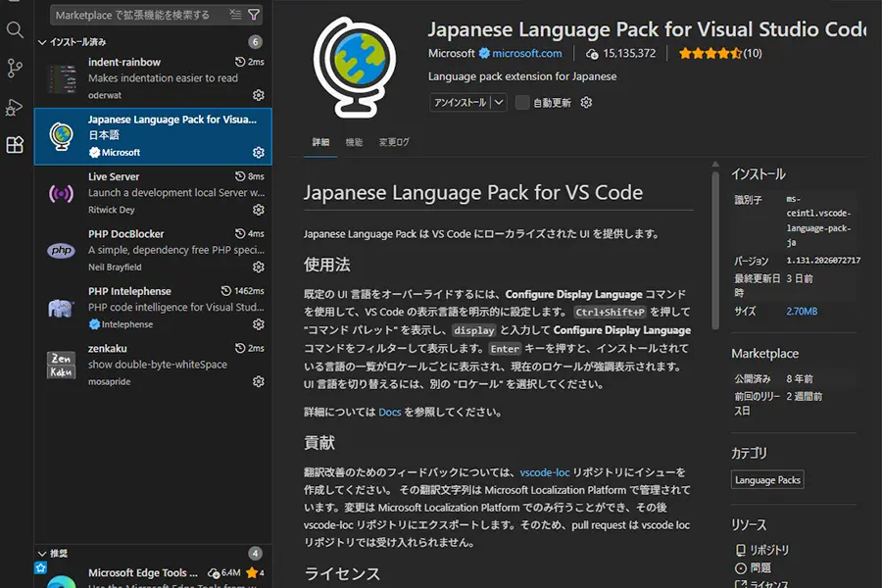This screenshot has height=588, width=882.
Task: Click the recommended count badge 4
Action: 255,553
